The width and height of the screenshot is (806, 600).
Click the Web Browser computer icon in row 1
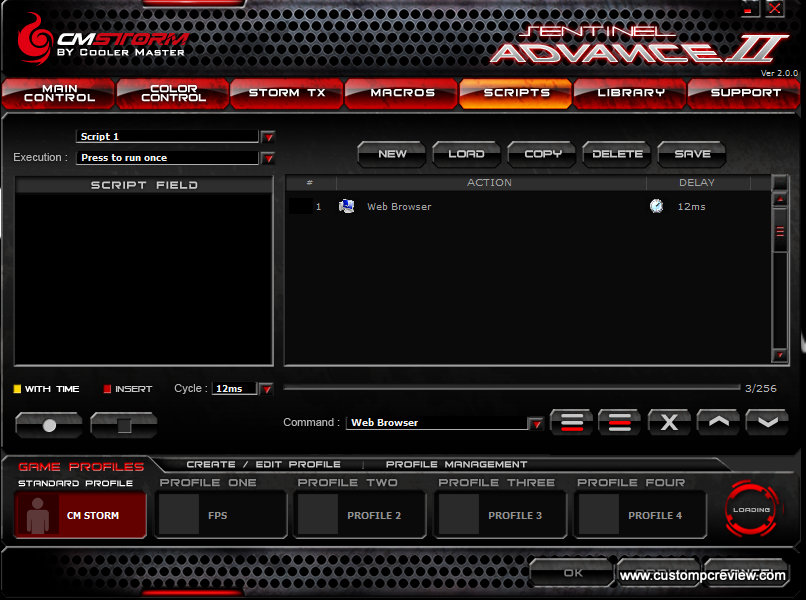(346, 206)
